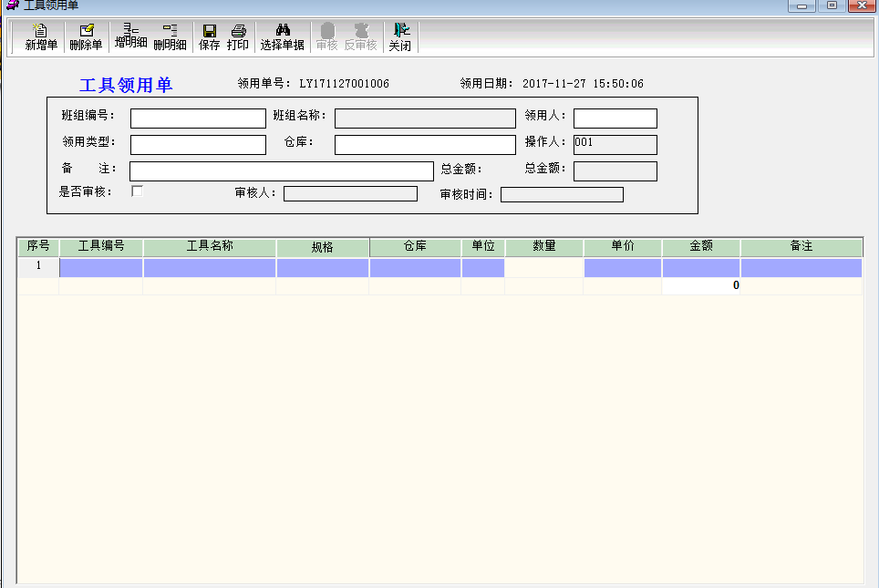Click the order number LY171127001006
The height and width of the screenshot is (588, 879).
click(x=344, y=84)
